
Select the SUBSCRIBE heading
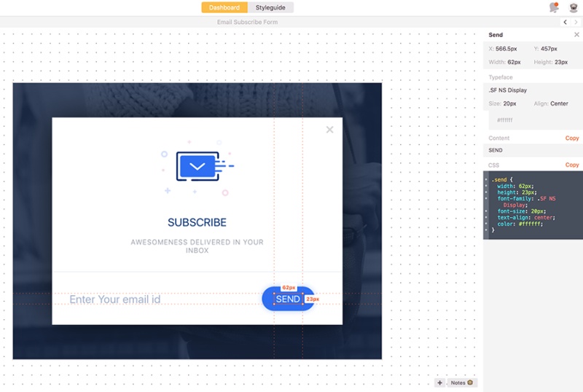click(x=197, y=222)
